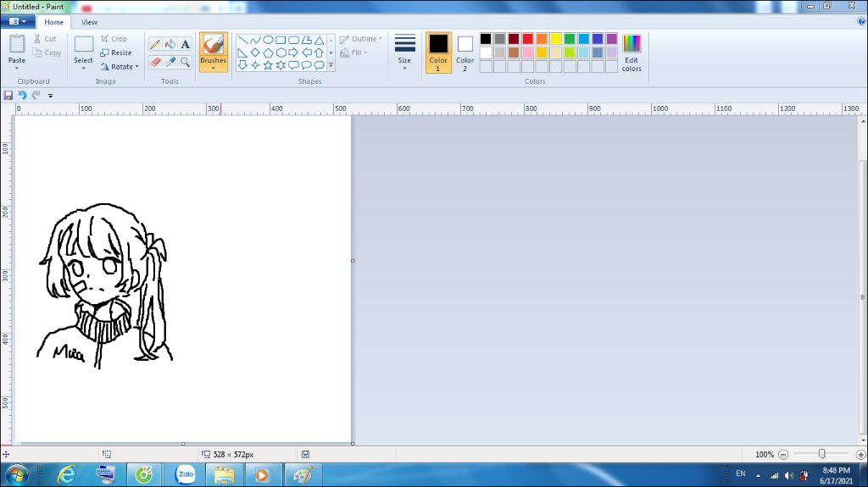
Task: Expand the Select dropdown arrow
Action: (x=84, y=68)
